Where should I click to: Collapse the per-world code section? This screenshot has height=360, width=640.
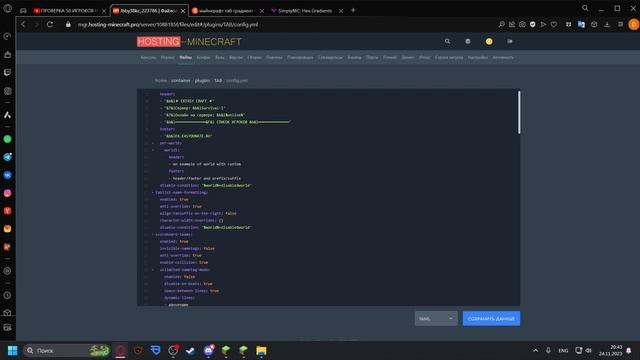(153, 143)
